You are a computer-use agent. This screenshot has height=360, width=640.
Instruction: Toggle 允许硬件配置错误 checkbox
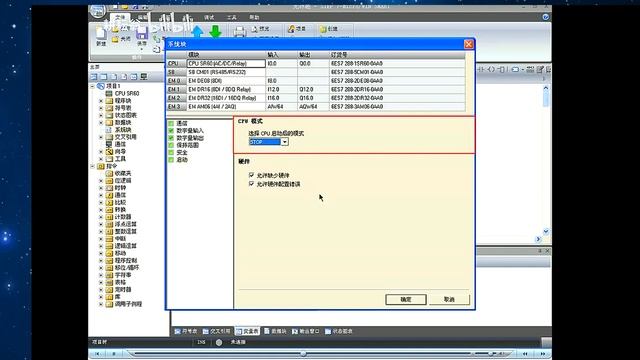(251, 184)
